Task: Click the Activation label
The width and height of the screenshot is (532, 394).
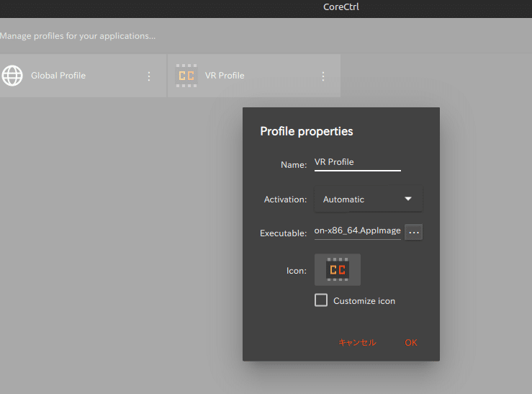Action: pyautogui.click(x=285, y=200)
